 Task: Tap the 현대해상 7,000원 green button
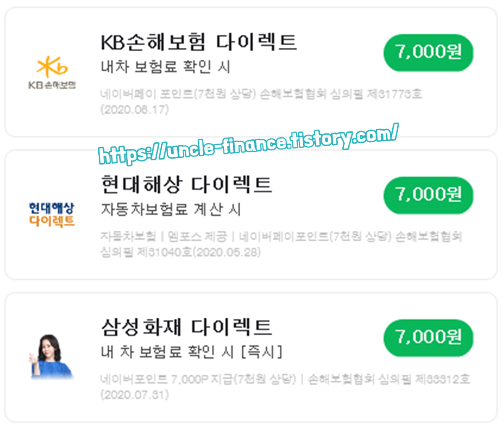tap(428, 196)
